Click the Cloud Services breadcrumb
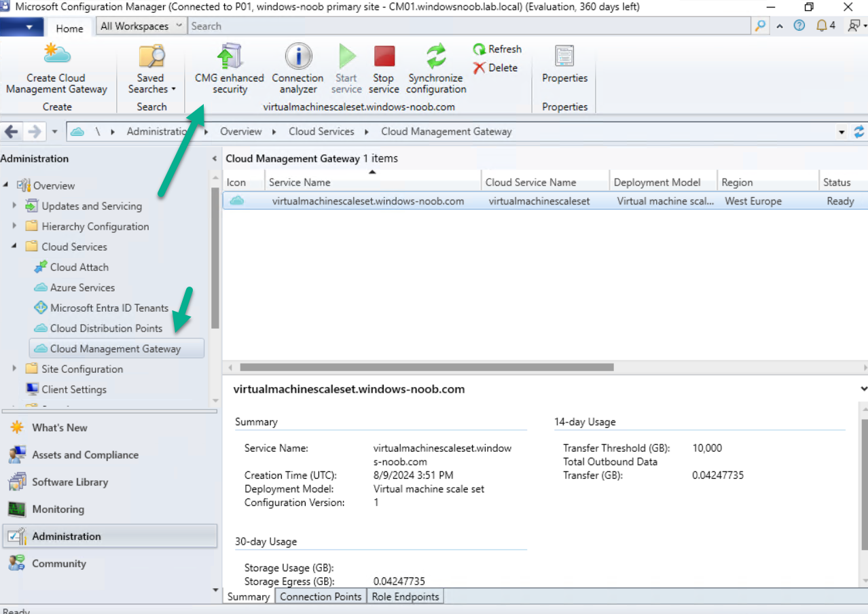The height and width of the screenshot is (614, 868). (x=321, y=132)
